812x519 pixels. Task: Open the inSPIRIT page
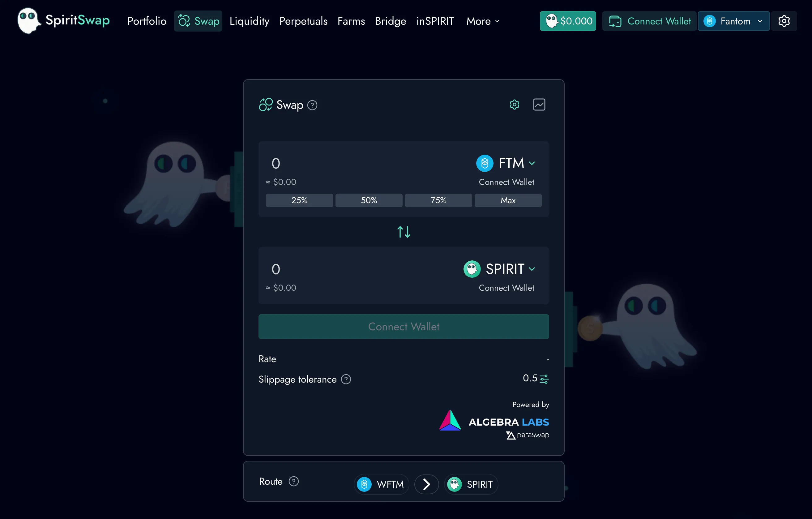pos(435,21)
